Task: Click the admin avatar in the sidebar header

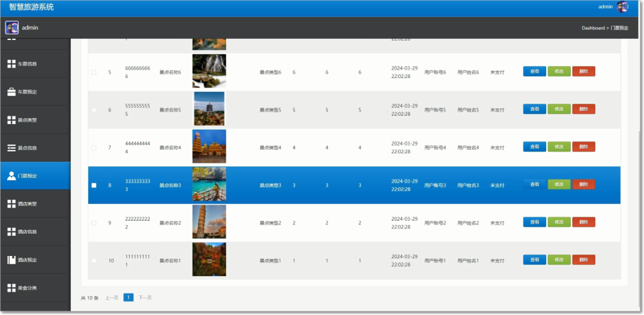Action: tap(12, 27)
